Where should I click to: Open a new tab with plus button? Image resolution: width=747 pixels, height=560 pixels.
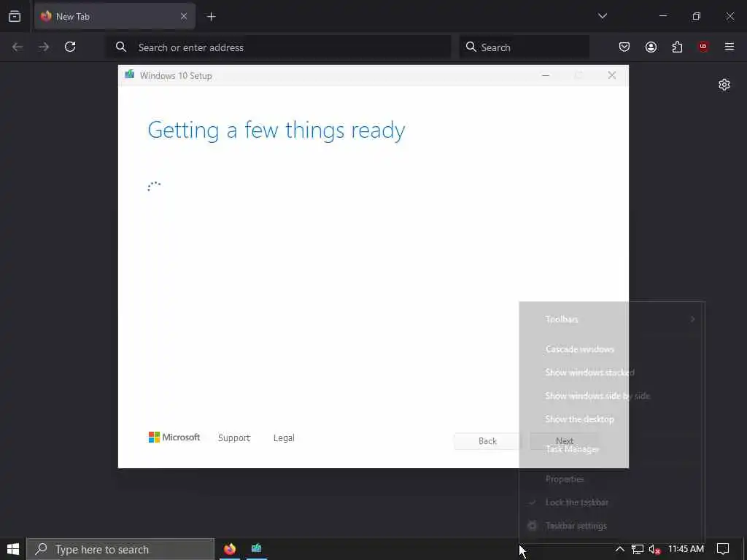211,17
